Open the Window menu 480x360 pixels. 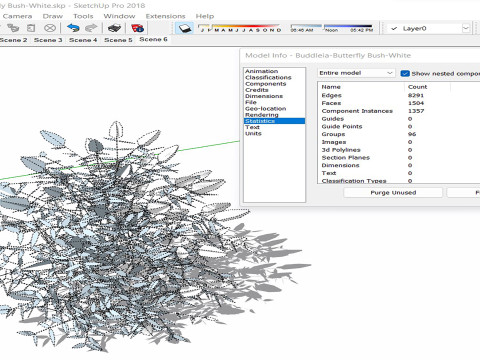119,16
